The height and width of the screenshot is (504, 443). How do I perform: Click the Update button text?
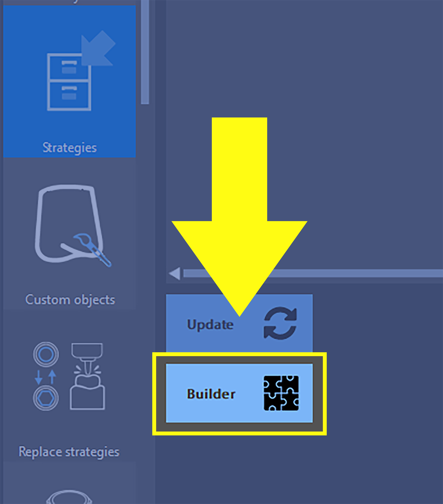210,324
